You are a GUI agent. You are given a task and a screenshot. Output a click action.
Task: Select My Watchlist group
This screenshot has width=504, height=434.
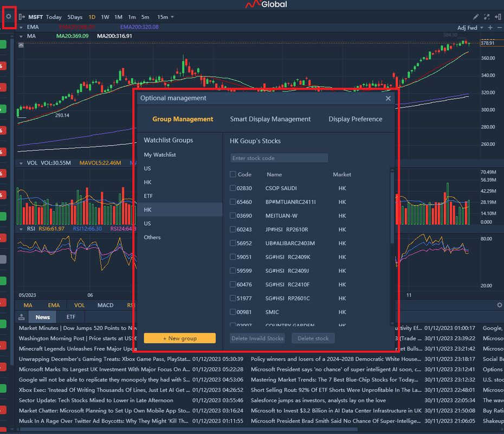[180, 155]
